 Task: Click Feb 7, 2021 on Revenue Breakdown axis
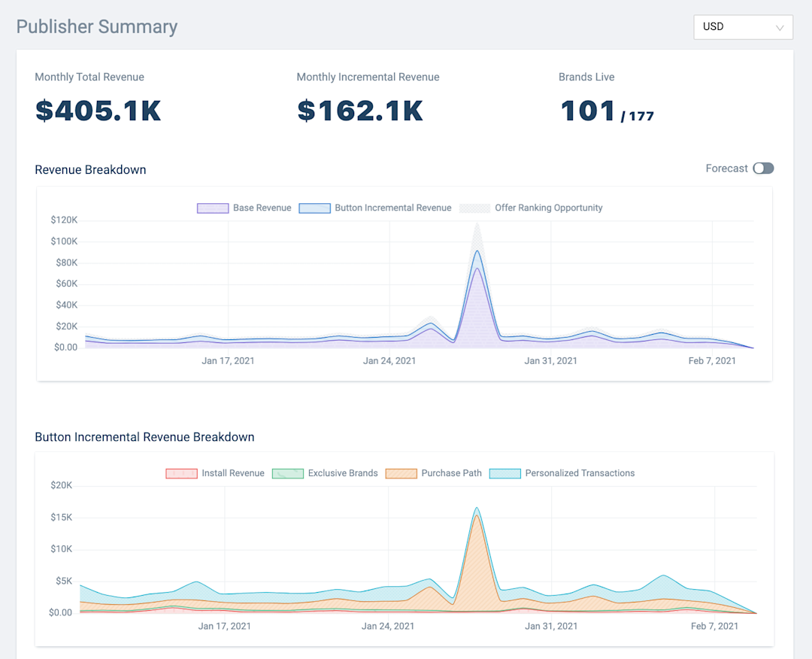tap(712, 361)
